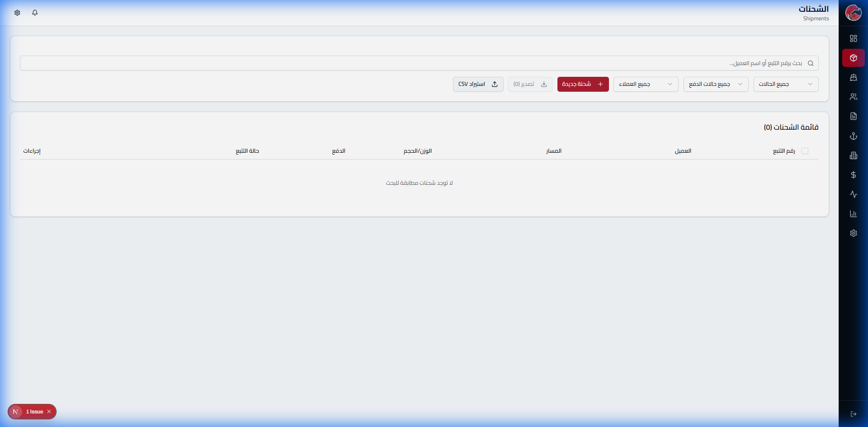Click the notification bell icon
This screenshot has width=868, height=427.
point(35,13)
